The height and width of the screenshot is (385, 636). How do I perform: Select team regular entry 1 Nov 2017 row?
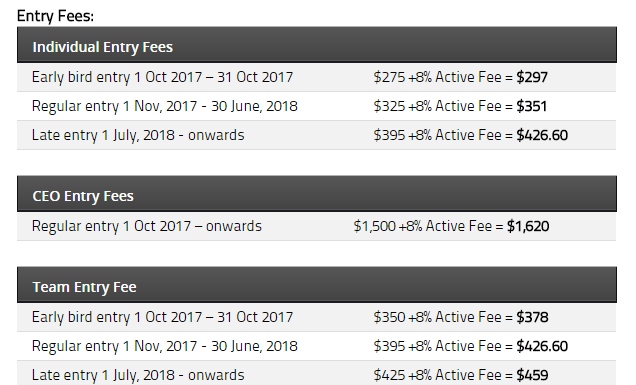[x=316, y=346]
